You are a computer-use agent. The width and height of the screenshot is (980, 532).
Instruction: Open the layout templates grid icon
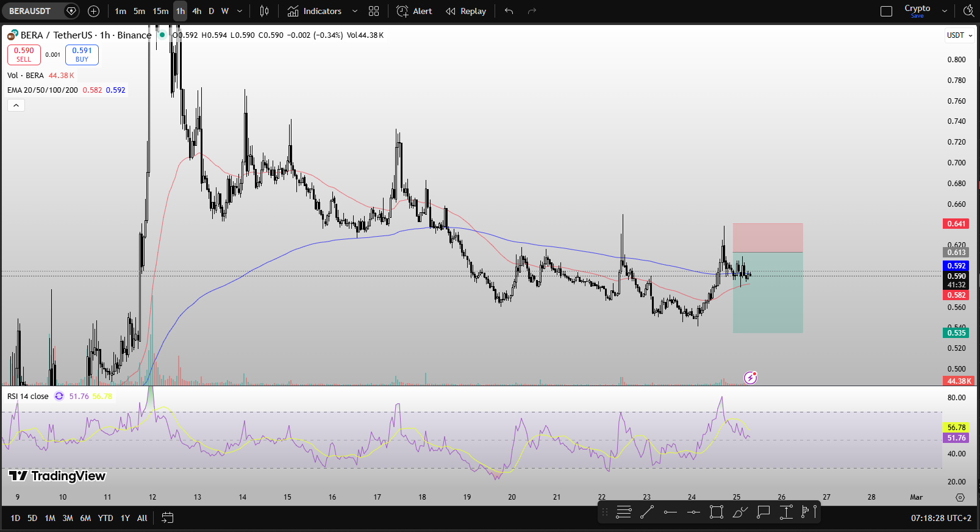[374, 11]
